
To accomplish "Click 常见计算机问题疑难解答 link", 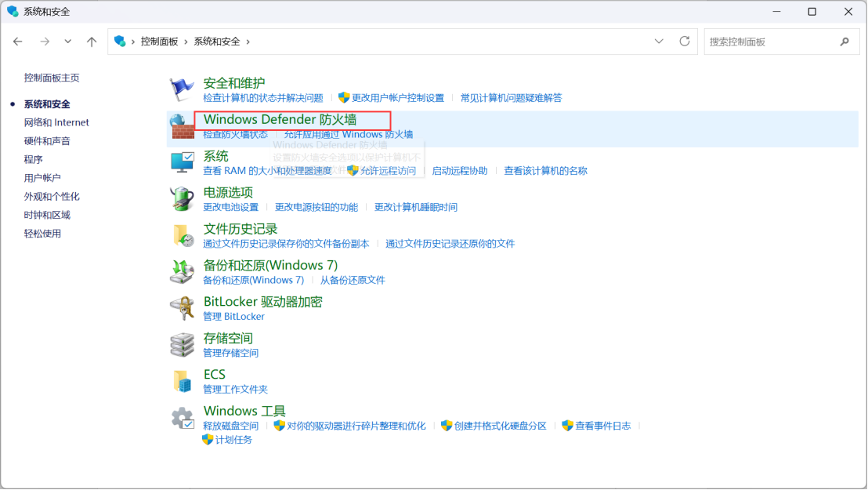I will [511, 98].
